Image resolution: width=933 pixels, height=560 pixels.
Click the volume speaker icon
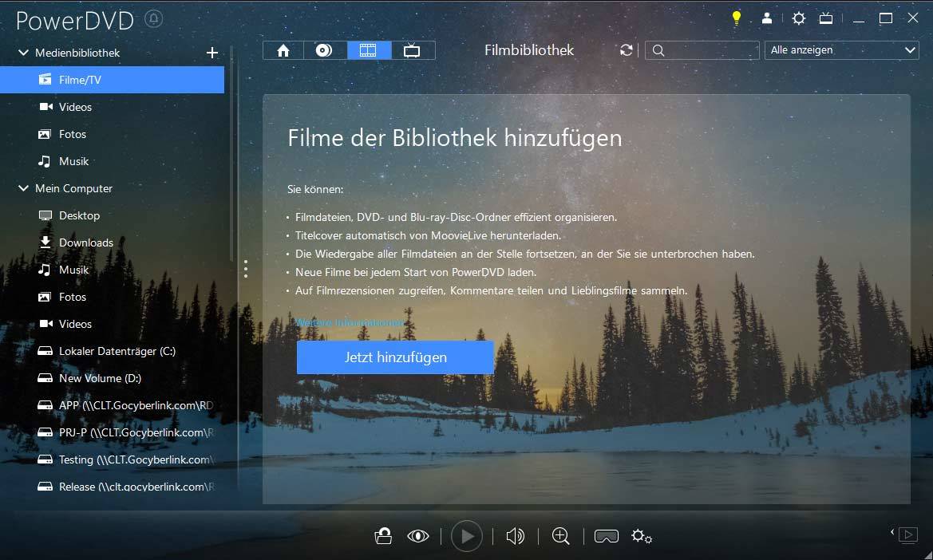516,536
